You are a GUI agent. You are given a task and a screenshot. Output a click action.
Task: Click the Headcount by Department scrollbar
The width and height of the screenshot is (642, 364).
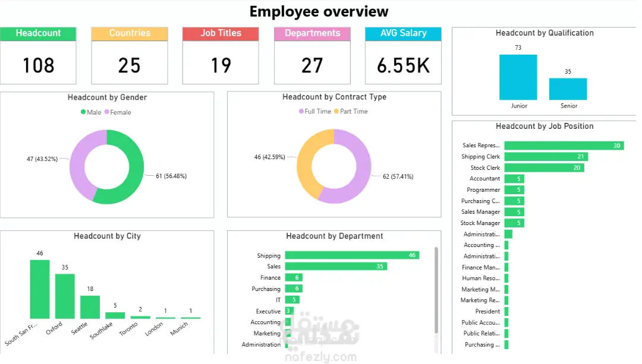(x=436, y=290)
